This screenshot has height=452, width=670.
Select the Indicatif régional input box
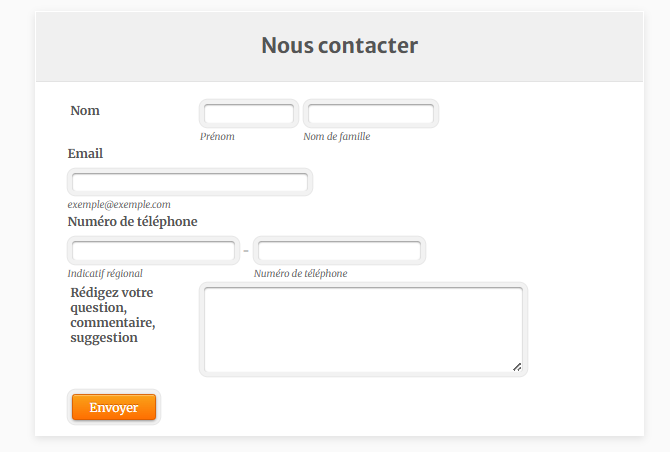[153, 250]
